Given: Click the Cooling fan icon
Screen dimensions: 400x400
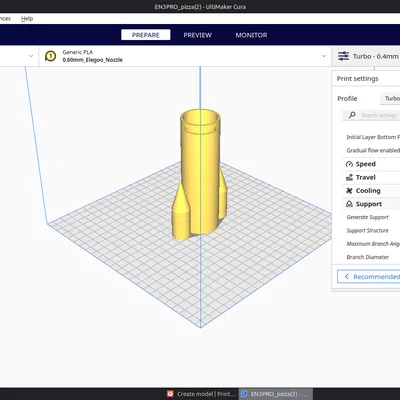Looking at the screenshot, I should tap(349, 191).
